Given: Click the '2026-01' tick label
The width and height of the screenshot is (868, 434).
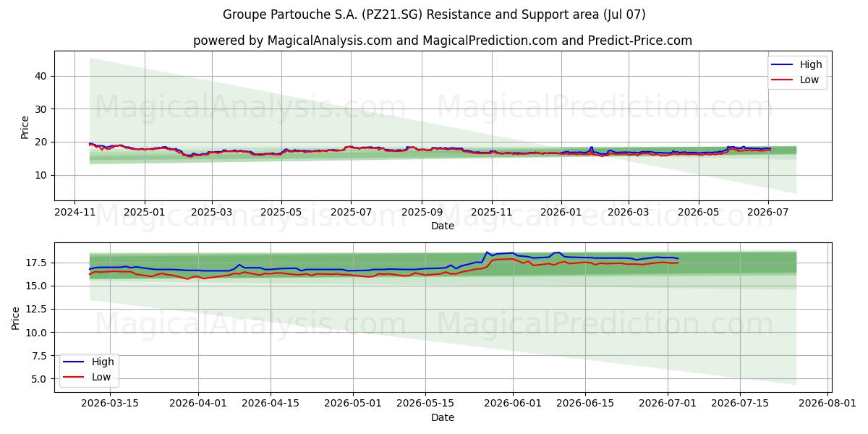Looking at the screenshot, I should [561, 212].
